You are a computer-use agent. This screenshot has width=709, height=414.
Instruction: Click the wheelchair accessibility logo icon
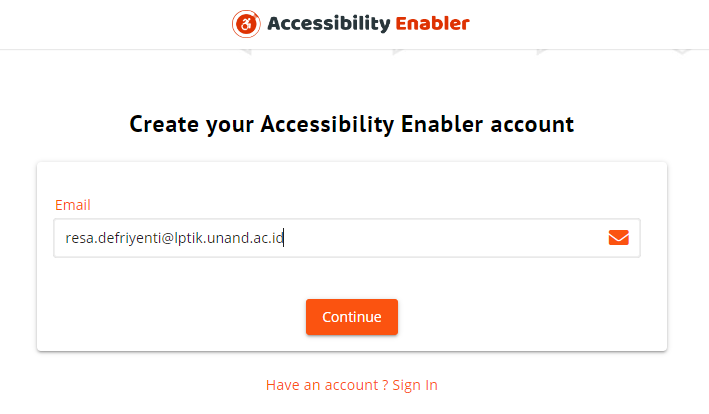(246, 24)
